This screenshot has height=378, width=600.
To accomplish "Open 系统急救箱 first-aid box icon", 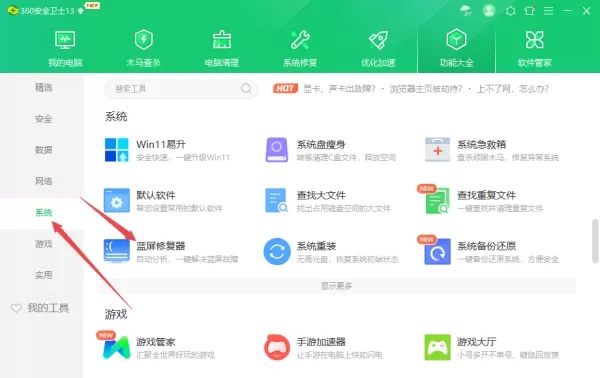I will pos(437,150).
